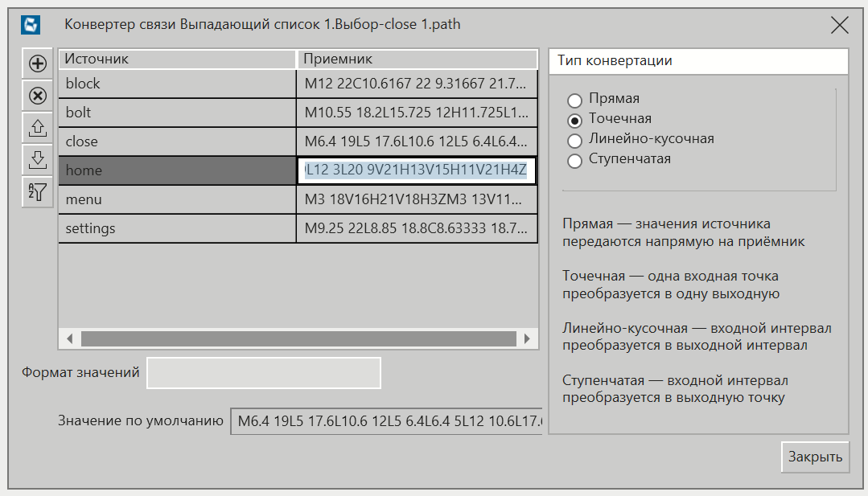The height and width of the screenshot is (496, 868).
Task: Click the scroll right arrow
Action: (x=528, y=338)
